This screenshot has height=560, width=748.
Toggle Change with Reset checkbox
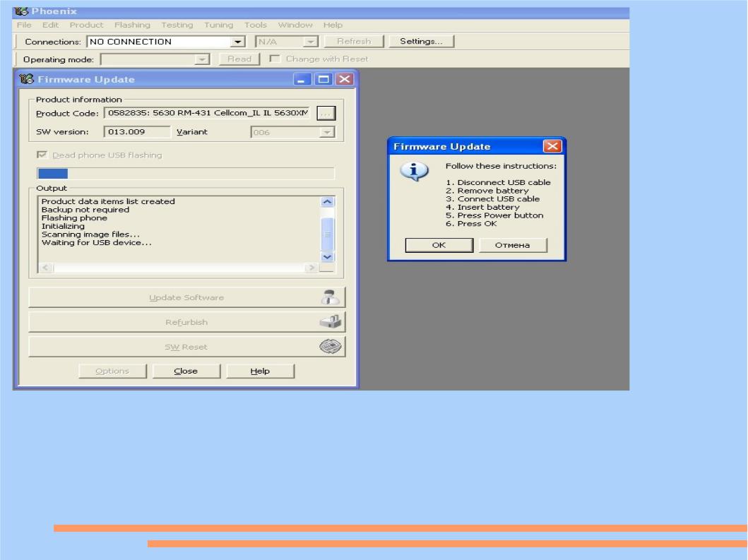point(274,59)
